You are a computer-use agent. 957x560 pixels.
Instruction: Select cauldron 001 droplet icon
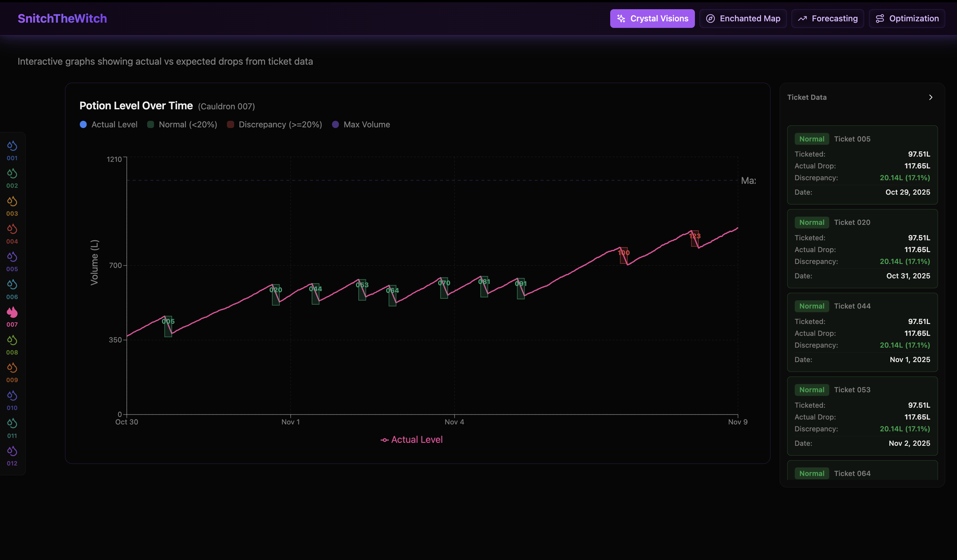[x=12, y=146]
